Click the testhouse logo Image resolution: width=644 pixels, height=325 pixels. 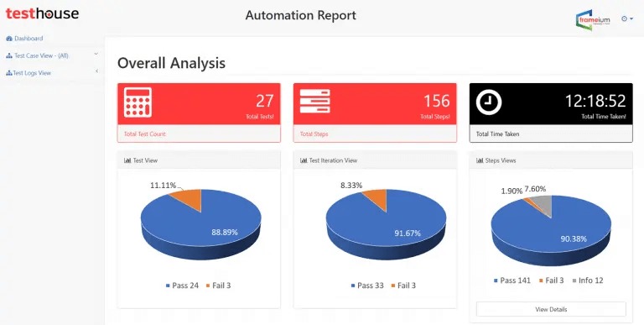pyautogui.click(x=42, y=13)
